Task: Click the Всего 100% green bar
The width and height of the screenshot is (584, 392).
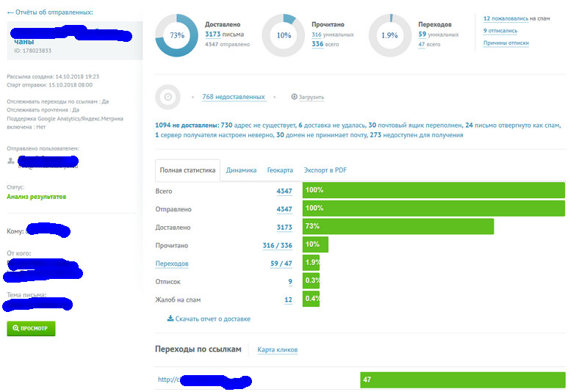Action: (x=433, y=190)
